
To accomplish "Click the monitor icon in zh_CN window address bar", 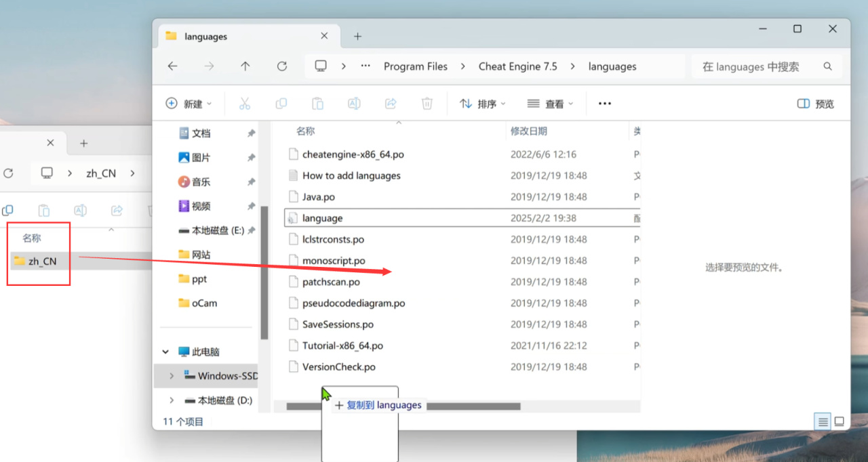I will (47, 173).
